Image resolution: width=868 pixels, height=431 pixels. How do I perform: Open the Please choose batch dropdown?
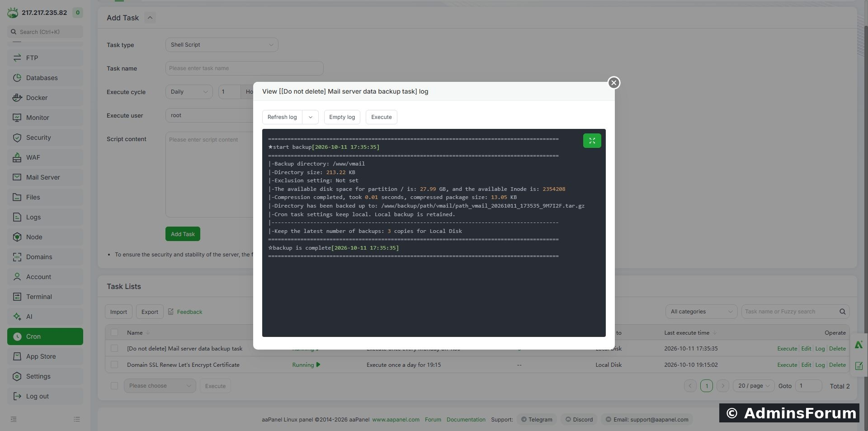click(x=160, y=386)
